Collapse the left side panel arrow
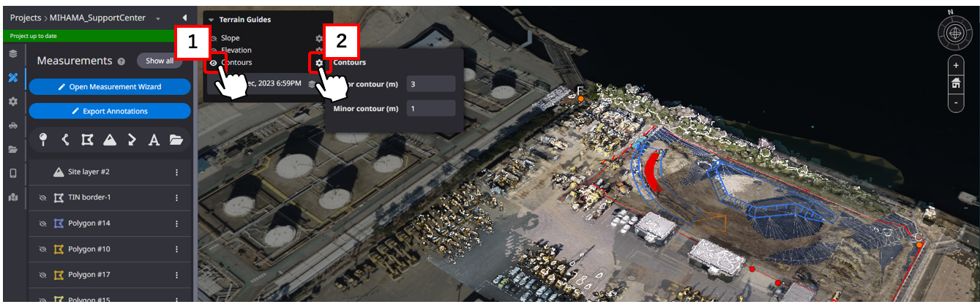Viewport: 980px width, 307px height. [184, 18]
